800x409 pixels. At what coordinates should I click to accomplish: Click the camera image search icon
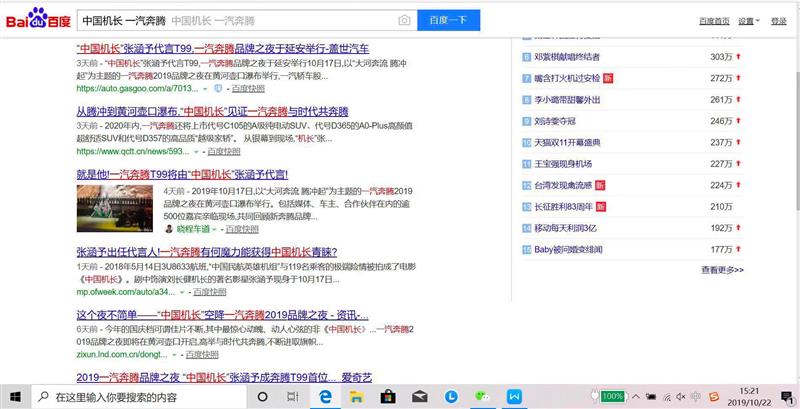point(404,20)
